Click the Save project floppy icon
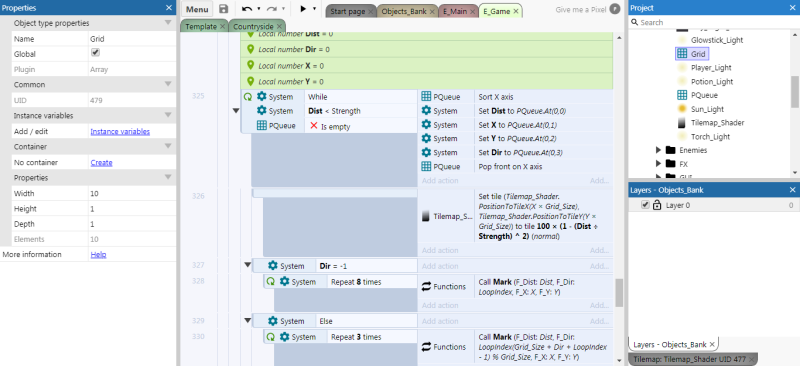Viewport: 800px width, 366px height. (223, 9)
